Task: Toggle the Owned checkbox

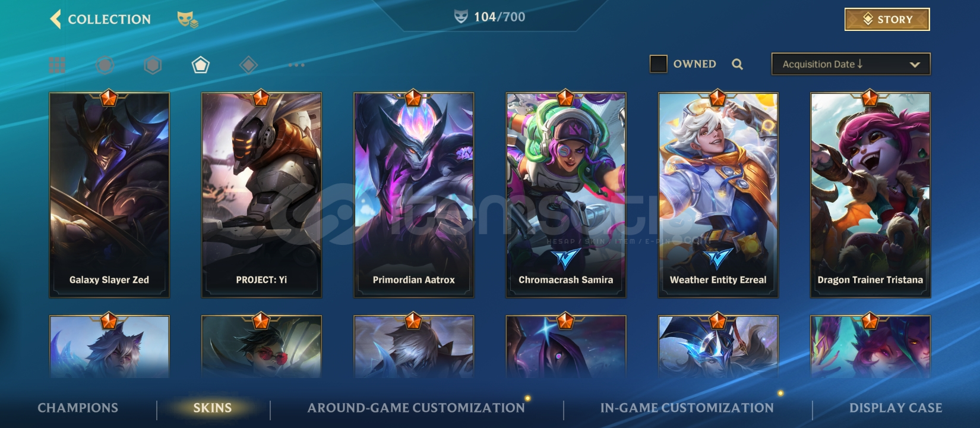Action: coord(658,64)
